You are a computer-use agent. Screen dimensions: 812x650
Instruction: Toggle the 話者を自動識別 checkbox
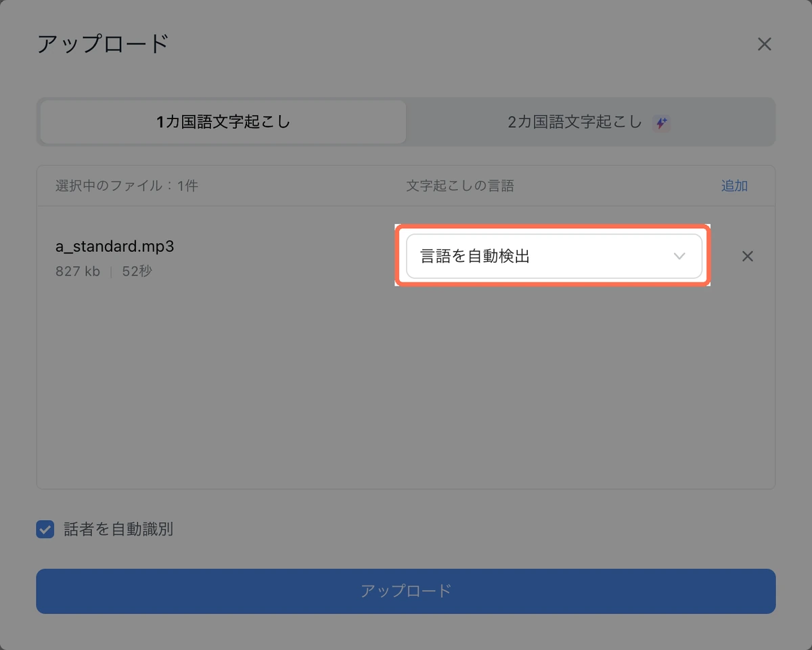point(45,529)
